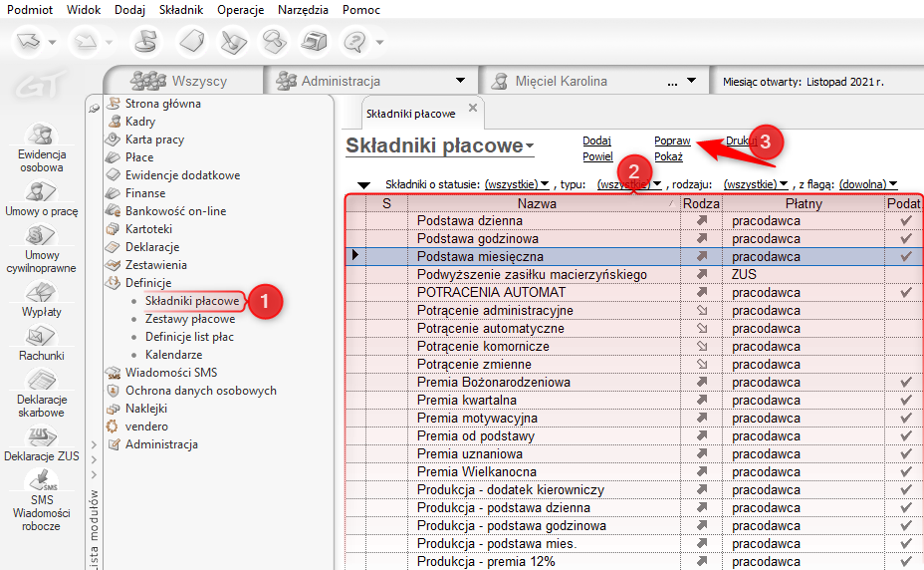Open Karta pracy in module tree

pyautogui.click(x=154, y=140)
